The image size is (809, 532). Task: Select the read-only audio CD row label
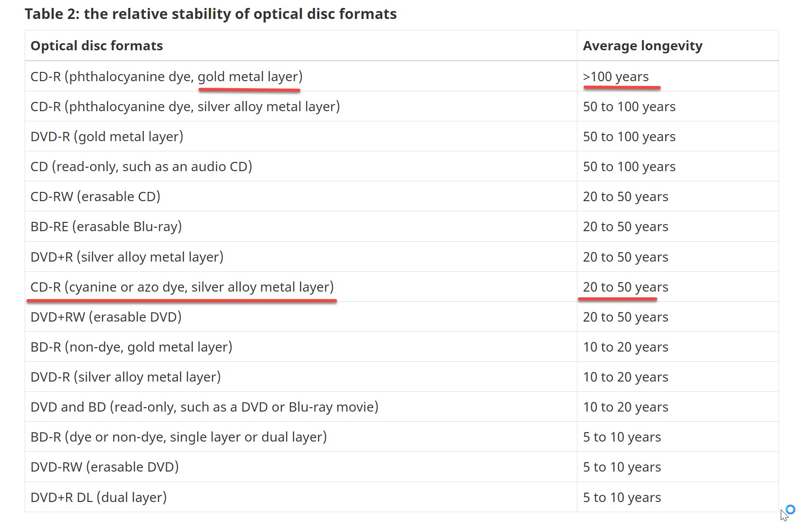(141, 167)
